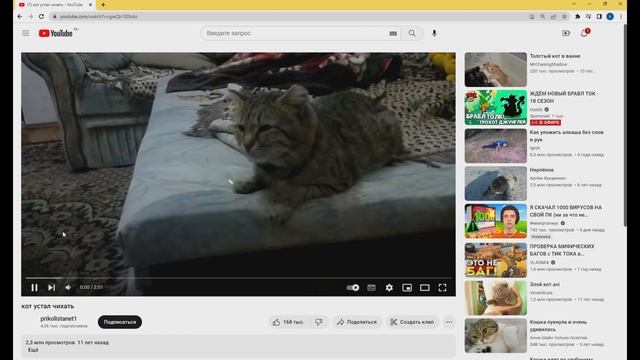Switch to miniplayer mode

pos(407,287)
